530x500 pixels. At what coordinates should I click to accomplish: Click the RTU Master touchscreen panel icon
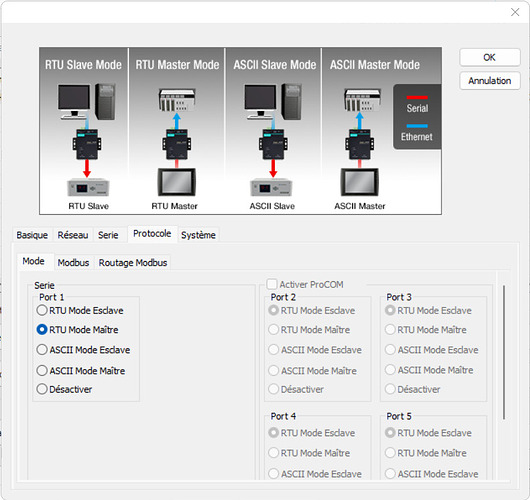tap(177, 182)
